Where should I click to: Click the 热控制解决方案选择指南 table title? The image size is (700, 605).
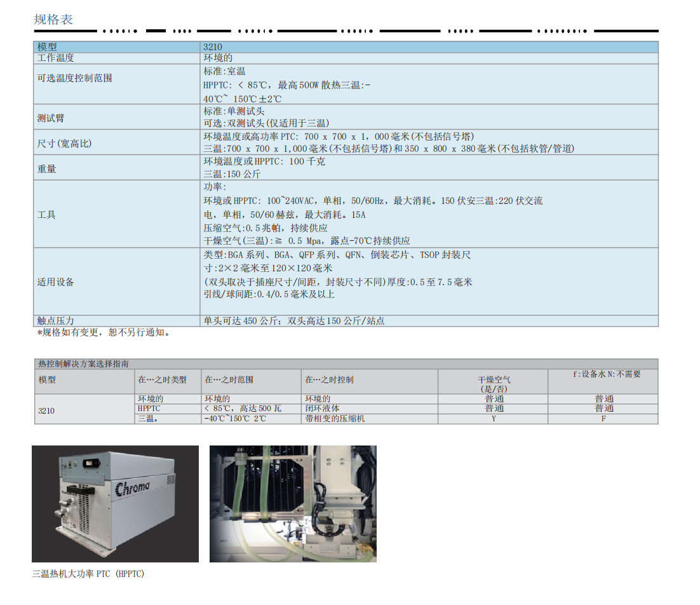84,364
